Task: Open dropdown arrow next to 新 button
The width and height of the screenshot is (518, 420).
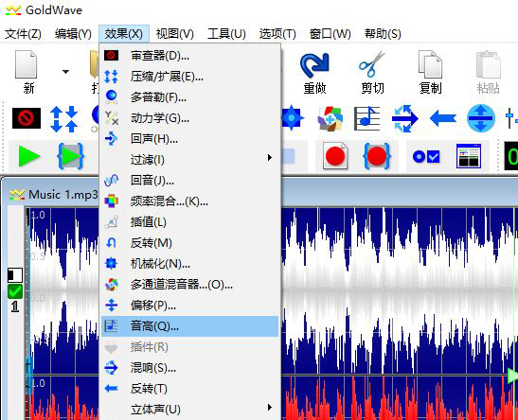Action: pos(65,72)
